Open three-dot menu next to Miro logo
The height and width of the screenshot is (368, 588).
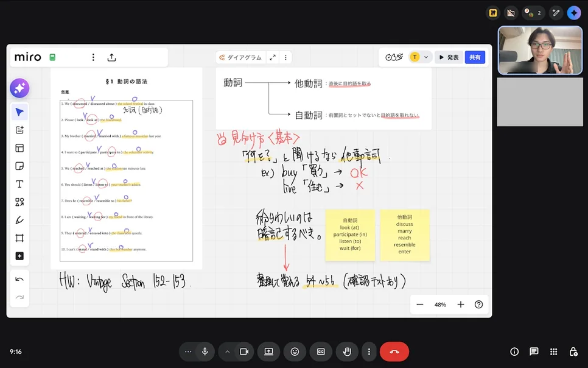coord(93,57)
